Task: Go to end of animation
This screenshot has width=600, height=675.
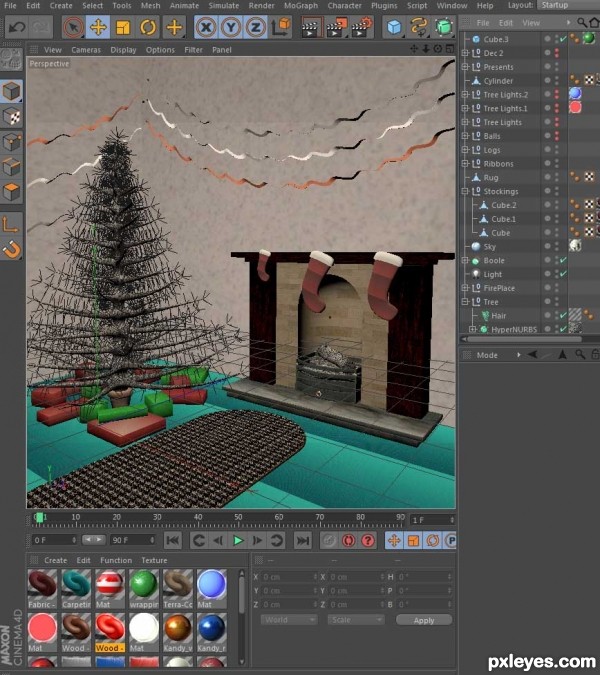Action: (303, 540)
